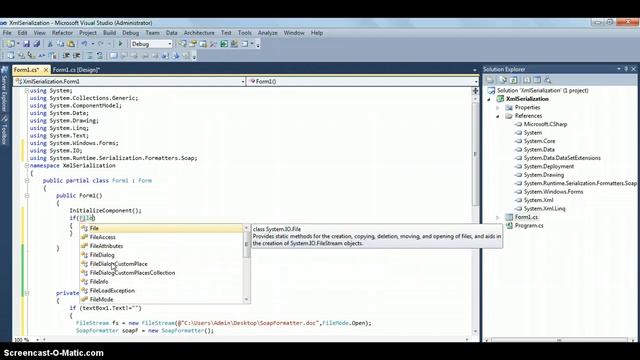Click the Save toolbar icon
Image resolution: width=640 pixels, height=360 pixels.
pyautogui.click(x=26, y=44)
